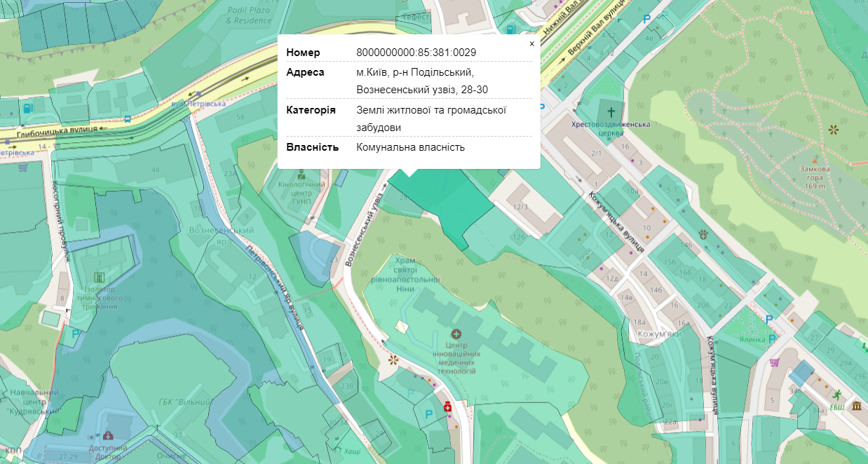Viewport: 868px width, 464px height.
Task: Click the Центр інноваційних медичних технологій icon
Action: click(x=456, y=334)
